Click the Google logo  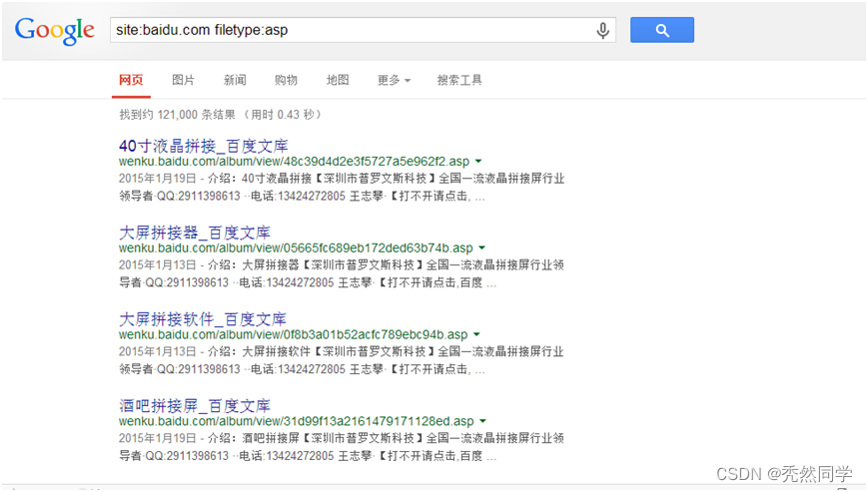pyautogui.click(x=54, y=30)
